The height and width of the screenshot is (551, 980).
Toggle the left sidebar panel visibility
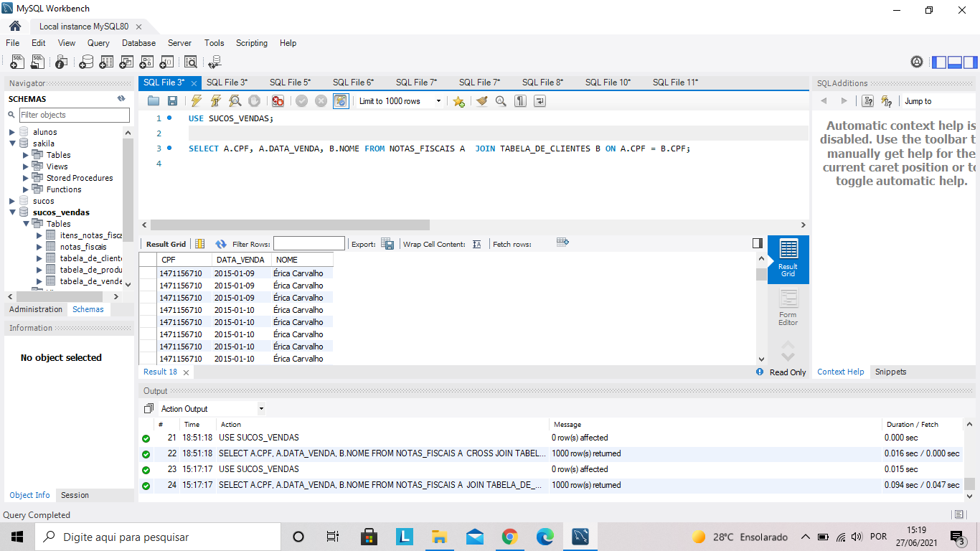(x=939, y=62)
